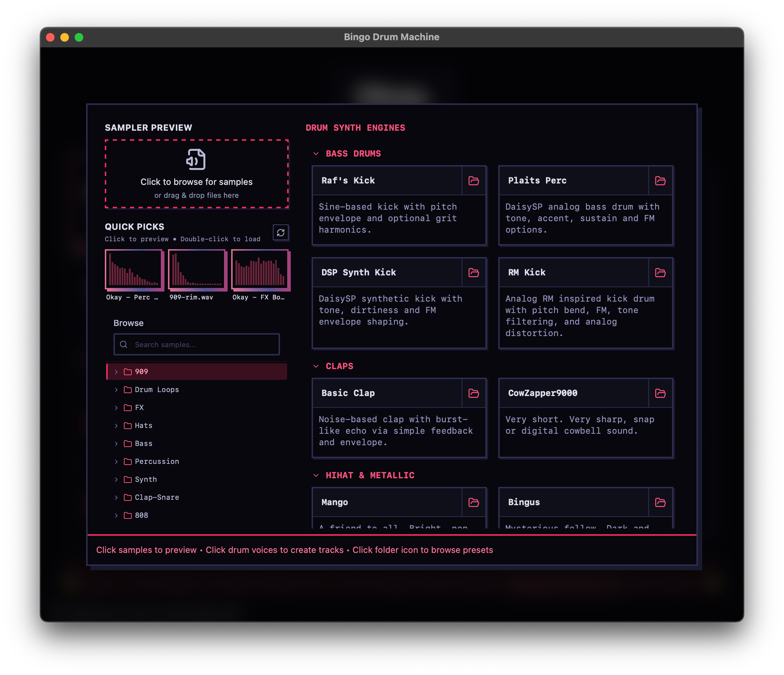
Task: Open presets folder for Plaits Perc
Action: (x=660, y=181)
